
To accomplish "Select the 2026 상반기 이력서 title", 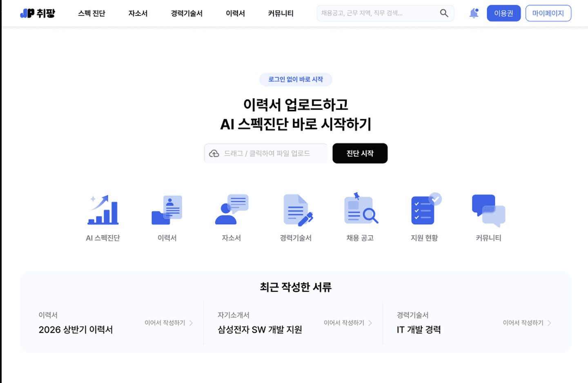I will click(76, 330).
